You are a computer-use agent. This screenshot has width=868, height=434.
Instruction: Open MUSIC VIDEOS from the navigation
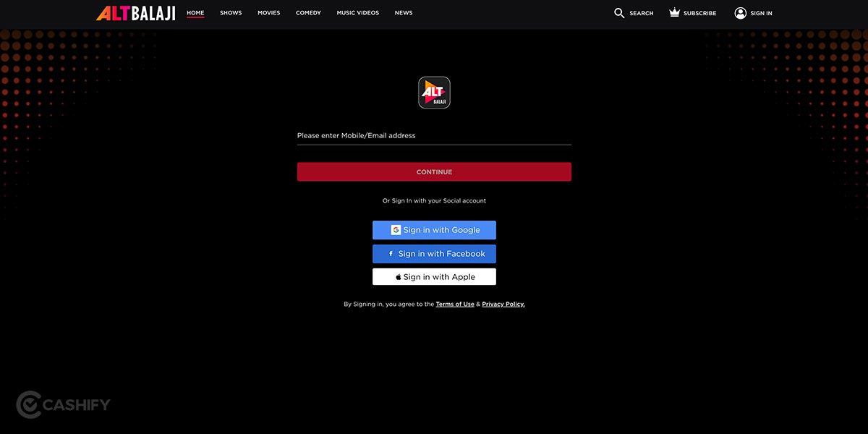(x=357, y=12)
